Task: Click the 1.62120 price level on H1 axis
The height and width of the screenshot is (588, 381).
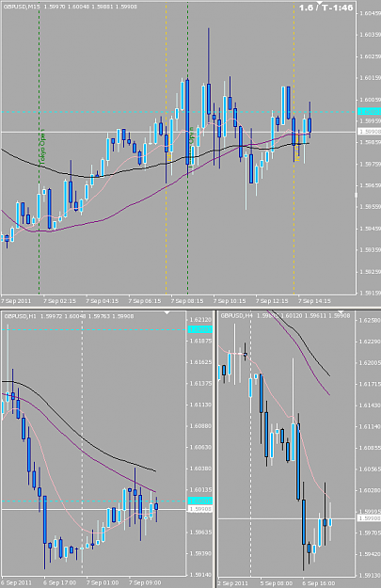Action: click(200, 320)
